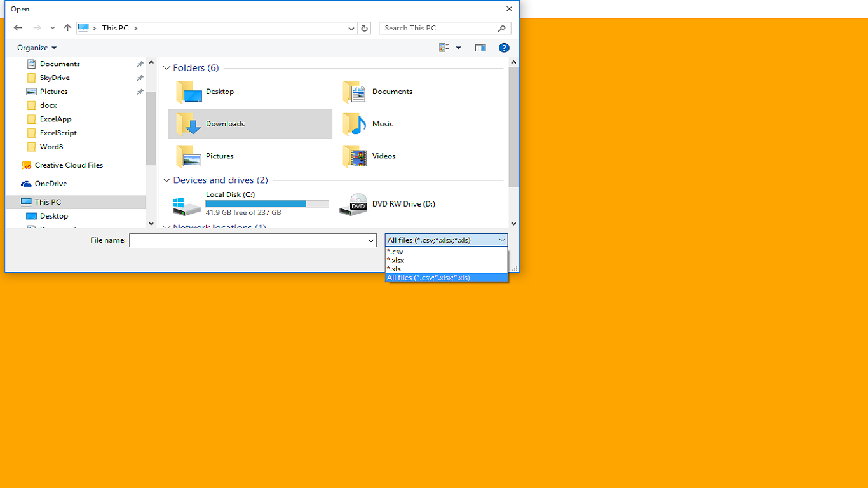The image size is (868, 488).
Task: Start a search with the magnifier icon
Action: [501, 28]
